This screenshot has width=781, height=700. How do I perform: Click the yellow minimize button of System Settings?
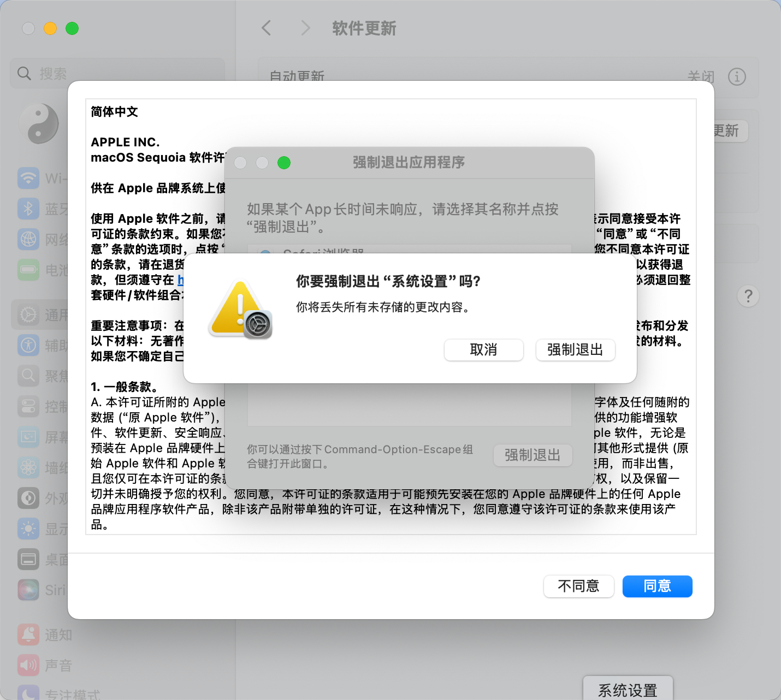point(50,28)
